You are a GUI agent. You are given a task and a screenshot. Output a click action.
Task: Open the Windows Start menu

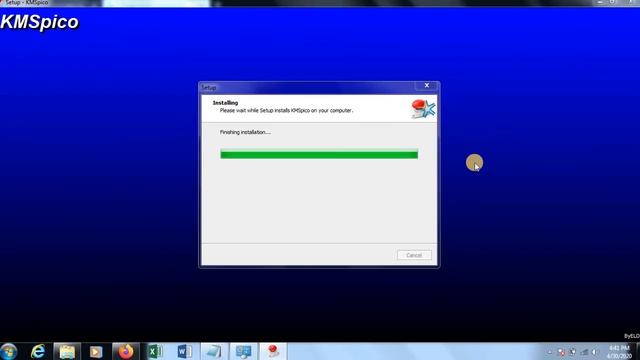tap(9, 351)
